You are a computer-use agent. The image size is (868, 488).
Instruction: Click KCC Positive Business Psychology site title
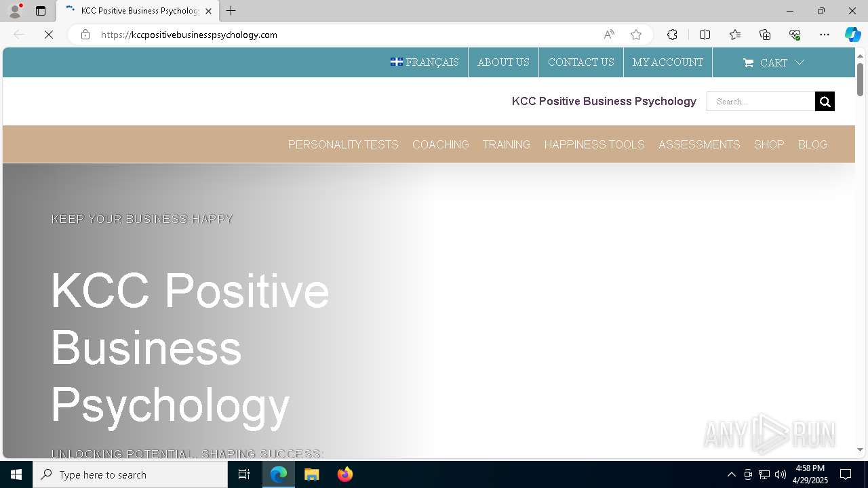(x=604, y=102)
